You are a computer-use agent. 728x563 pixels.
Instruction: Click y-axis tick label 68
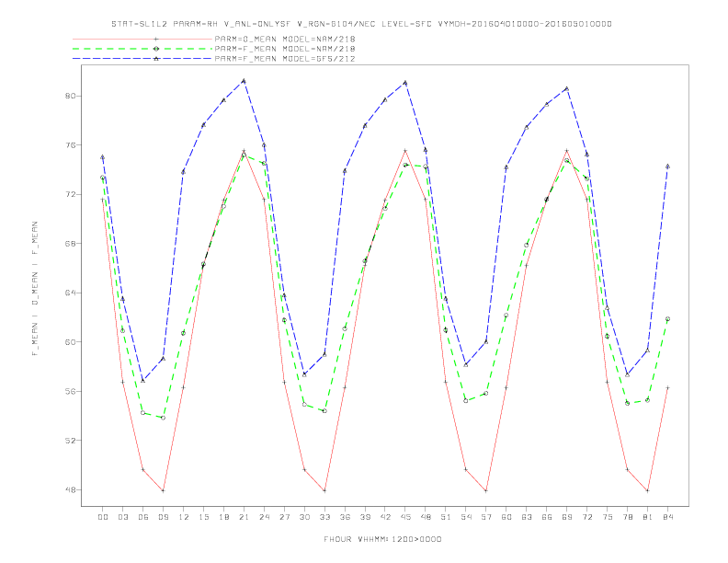[x=72, y=244]
